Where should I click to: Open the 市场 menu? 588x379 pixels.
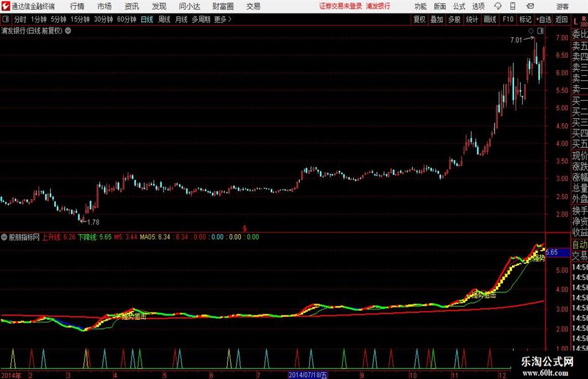(x=105, y=6)
